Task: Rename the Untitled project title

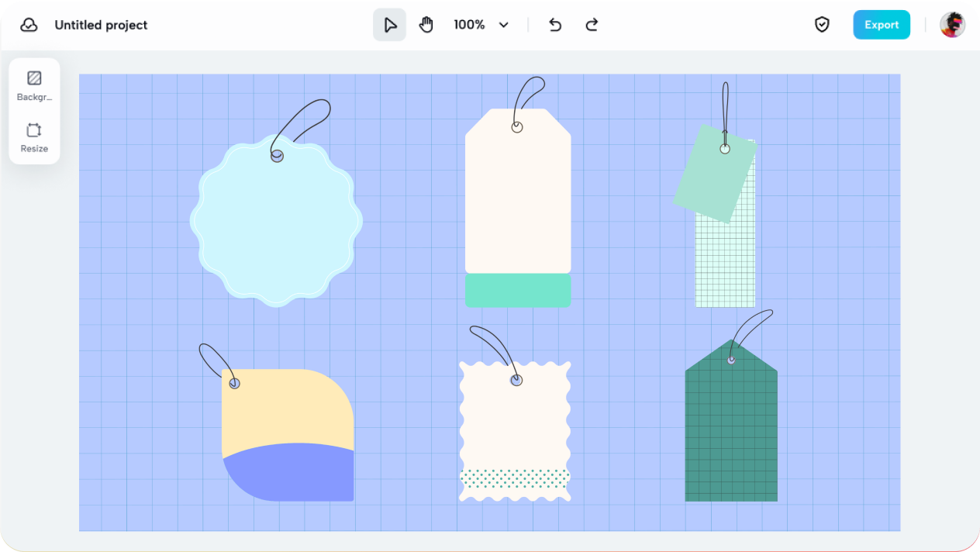Action: pyautogui.click(x=101, y=25)
